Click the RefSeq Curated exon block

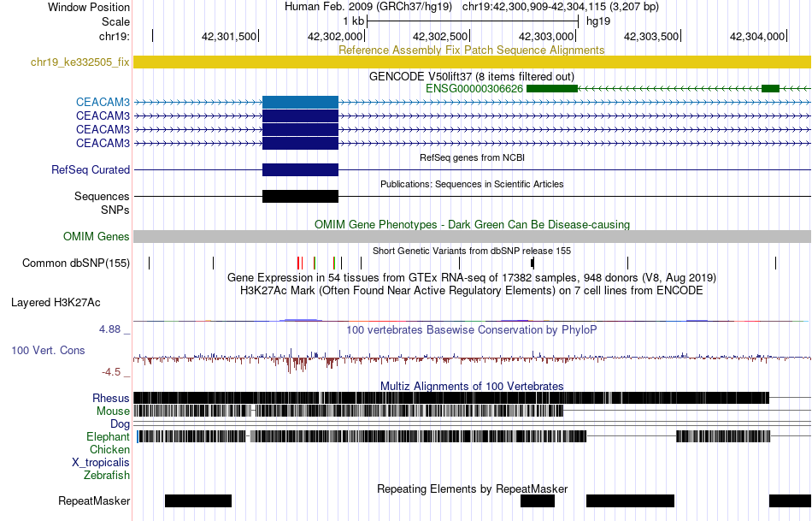pyautogui.click(x=300, y=169)
